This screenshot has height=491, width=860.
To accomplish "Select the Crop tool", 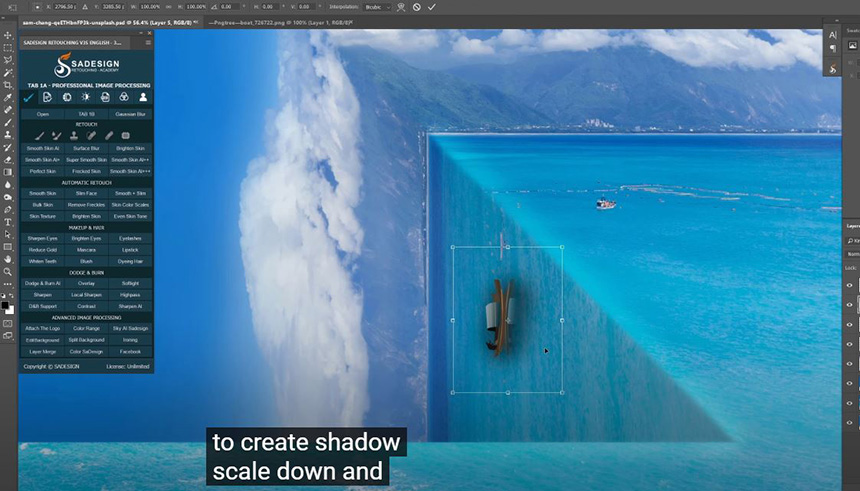I will coord(8,85).
